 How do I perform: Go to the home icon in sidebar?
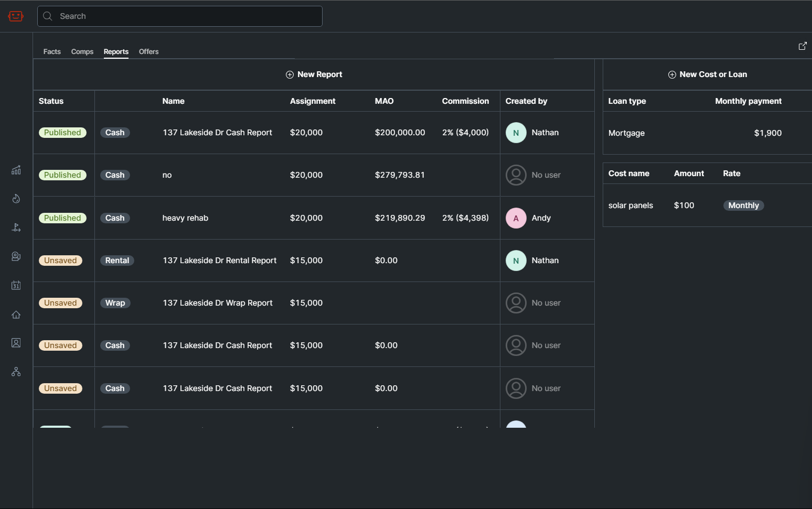tap(16, 315)
